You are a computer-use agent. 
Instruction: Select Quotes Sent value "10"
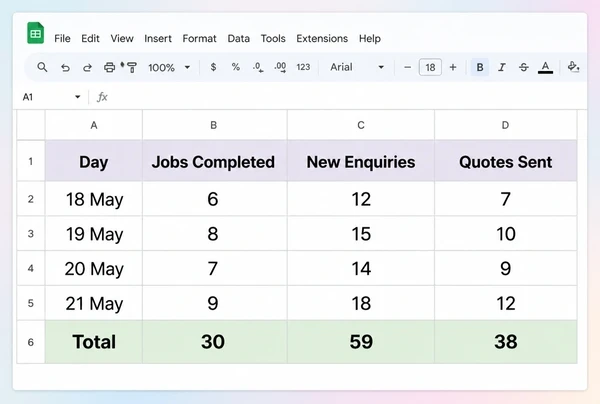[505, 234]
